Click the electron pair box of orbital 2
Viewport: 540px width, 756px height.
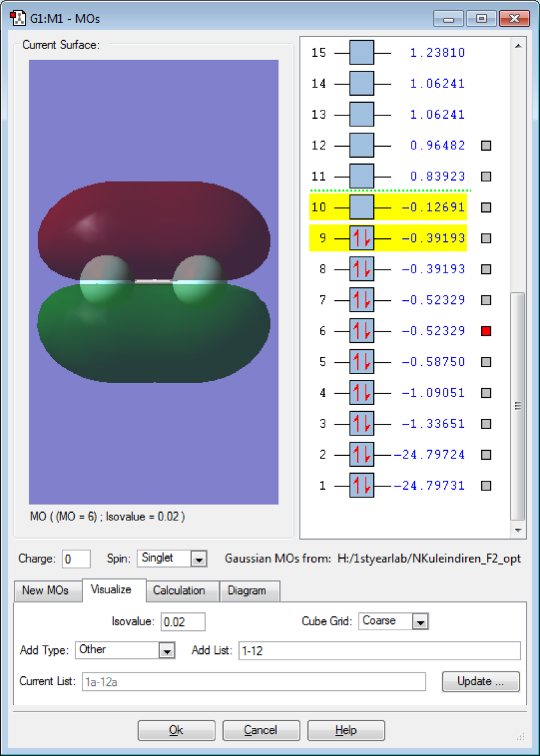pos(362,454)
